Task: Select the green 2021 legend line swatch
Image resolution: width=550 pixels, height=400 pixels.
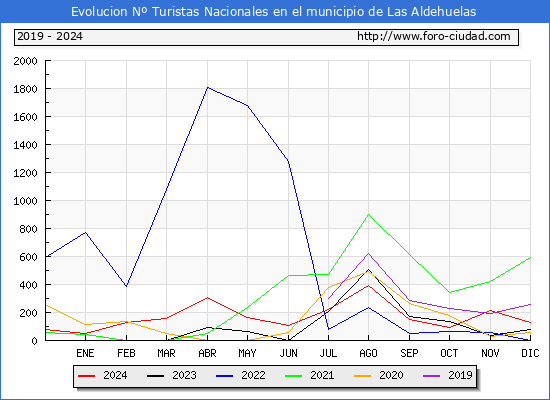Action: tap(294, 376)
